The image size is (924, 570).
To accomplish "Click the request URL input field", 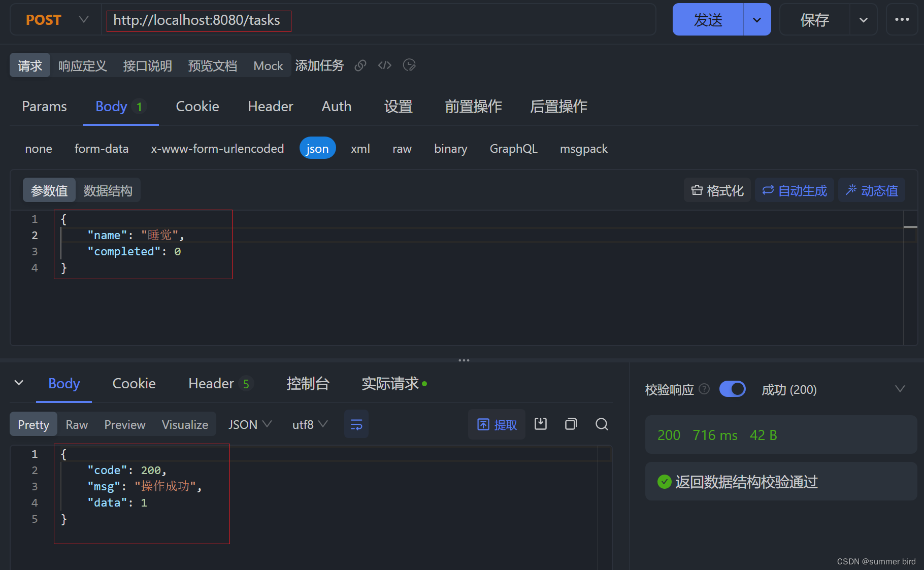I will click(x=378, y=20).
